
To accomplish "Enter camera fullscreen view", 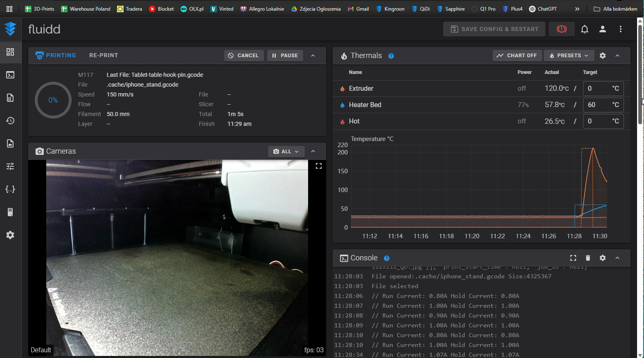I will [x=319, y=166].
